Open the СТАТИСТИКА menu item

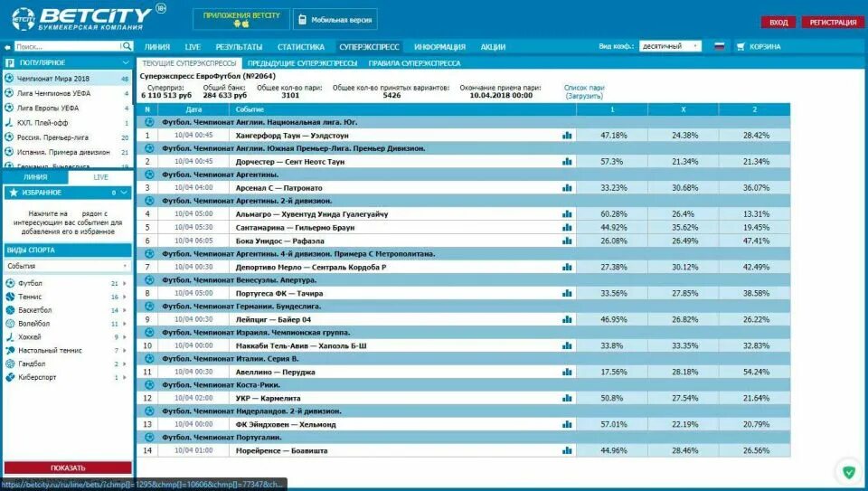[300, 47]
